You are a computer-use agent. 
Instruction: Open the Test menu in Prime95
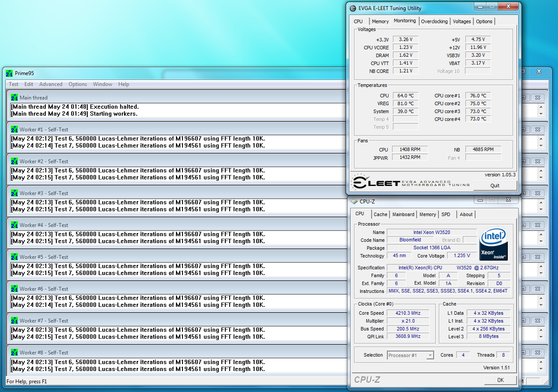pyautogui.click(x=14, y=84)
